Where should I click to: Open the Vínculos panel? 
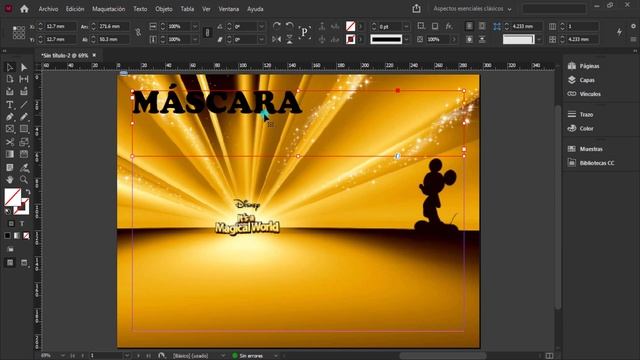click(x=584, y=94)
